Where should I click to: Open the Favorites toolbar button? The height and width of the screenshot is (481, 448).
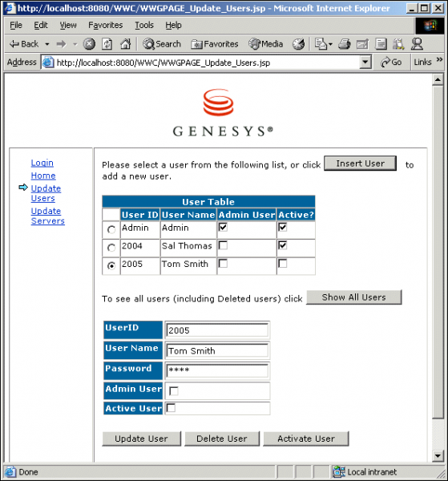coord(214,44)
